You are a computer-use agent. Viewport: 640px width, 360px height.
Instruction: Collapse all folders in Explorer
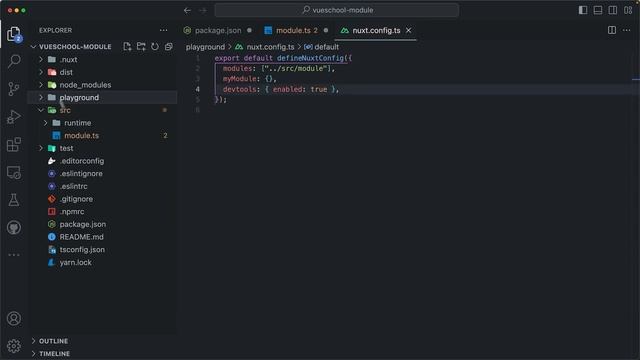[169, 47]
